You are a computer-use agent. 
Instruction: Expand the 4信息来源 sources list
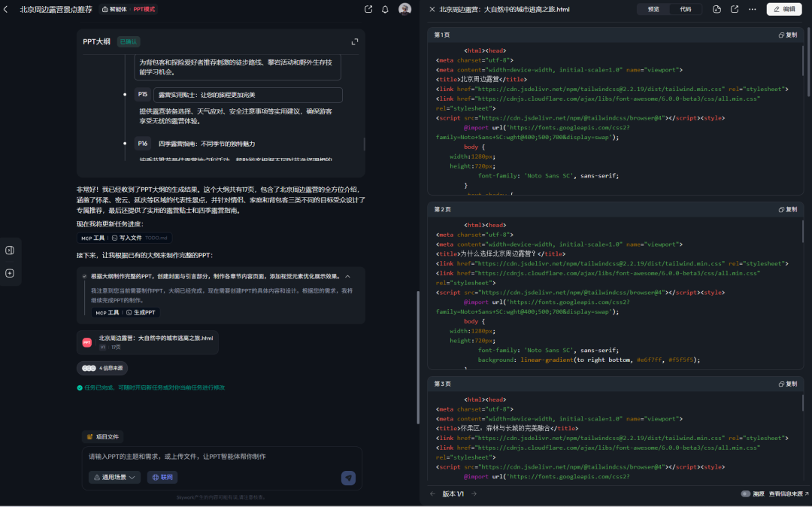pos(102,368)
